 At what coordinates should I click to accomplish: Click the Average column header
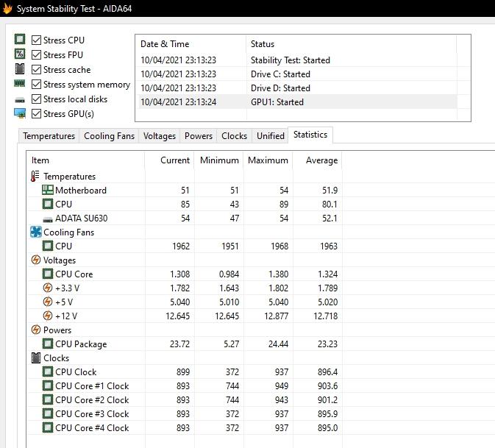(x=317, y=160)
